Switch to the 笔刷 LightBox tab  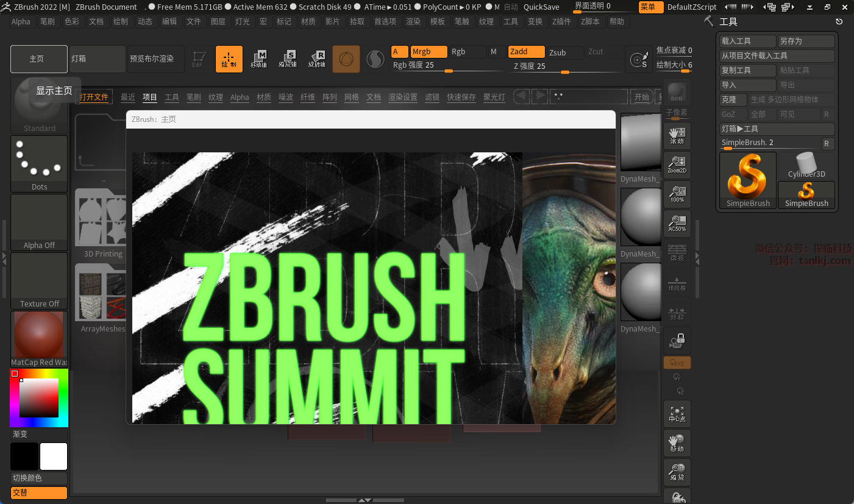[193, 97]
